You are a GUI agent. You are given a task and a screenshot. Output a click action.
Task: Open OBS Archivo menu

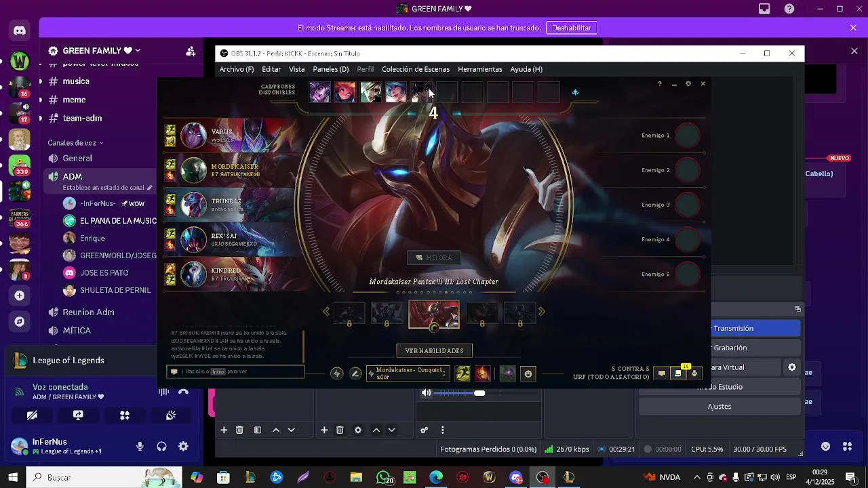pyautogui.click(x=237, y=69)
